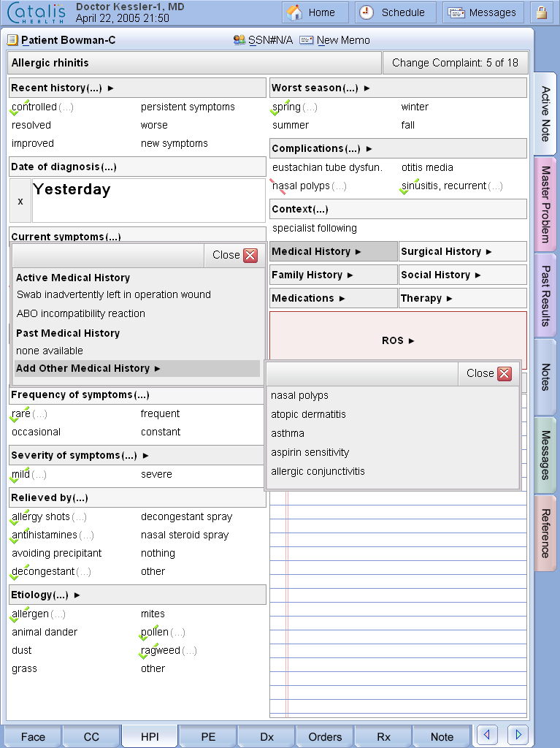Uncheck 'ragweed' etiology item

click(161, 650)
